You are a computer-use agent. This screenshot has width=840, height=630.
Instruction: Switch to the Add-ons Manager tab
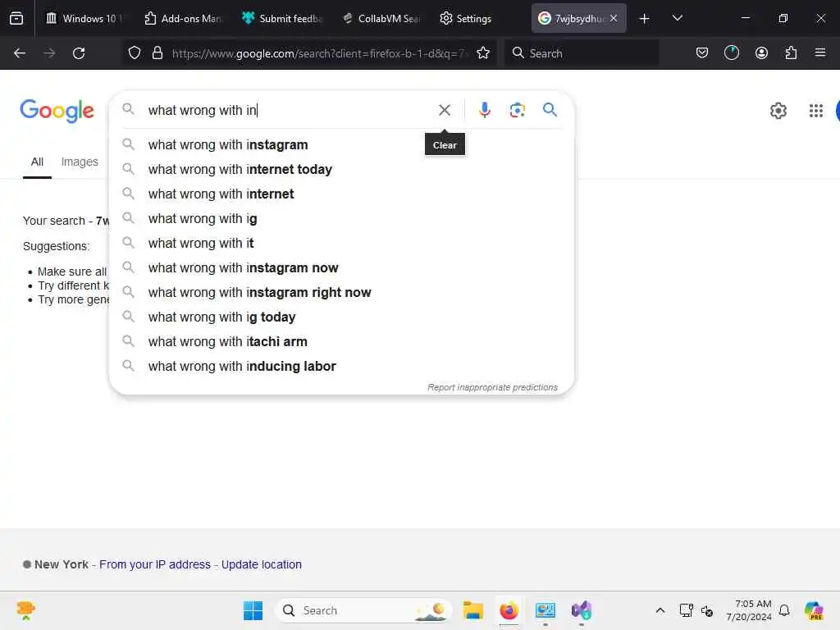(x=184, y=18)
